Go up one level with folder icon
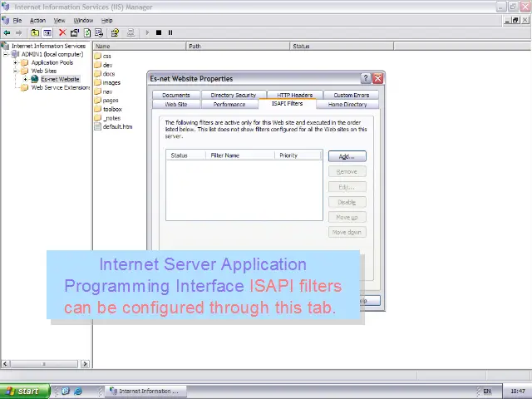This screenshot has height=399, width=532. click(x=35, y=32)
